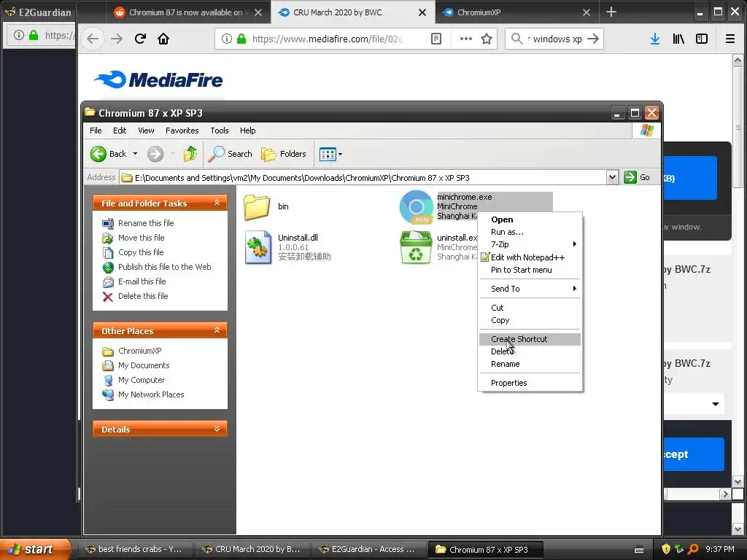
Task: Open browser downloads arrow icon
Action: (x=655, y=39)
